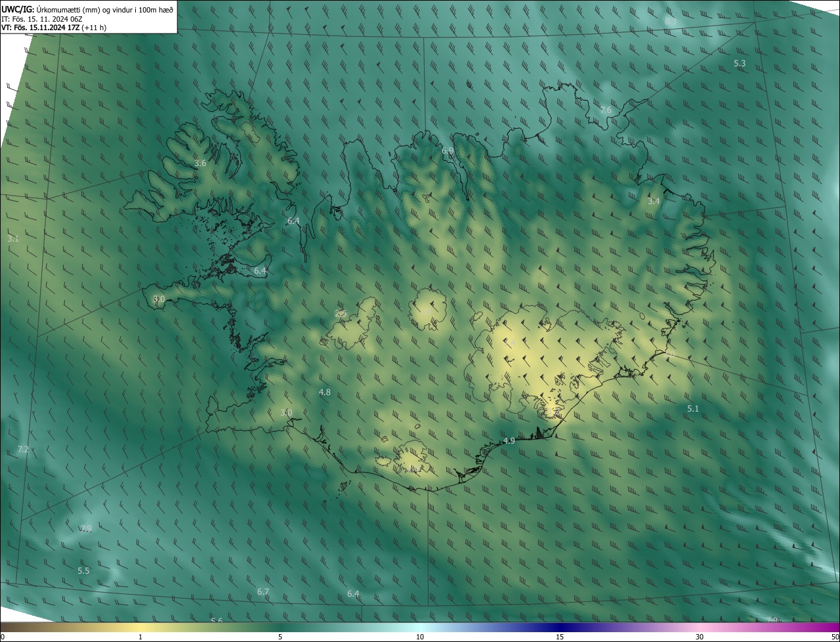Click the 5.1 value label
Image resolution: width=840 pixels, height=642 pixels.
[x=693, y=409]
